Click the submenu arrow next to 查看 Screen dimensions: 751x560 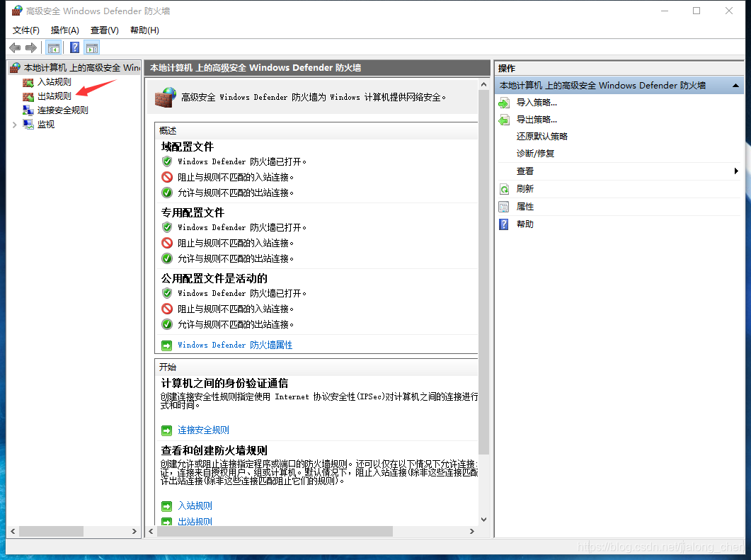(x=736, y=171)
